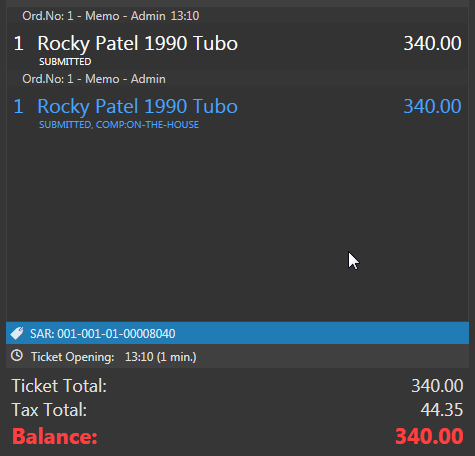Click the quantity 1 of blue order line
The width and height of the screenshot is (475, 456).
[19, 106]
